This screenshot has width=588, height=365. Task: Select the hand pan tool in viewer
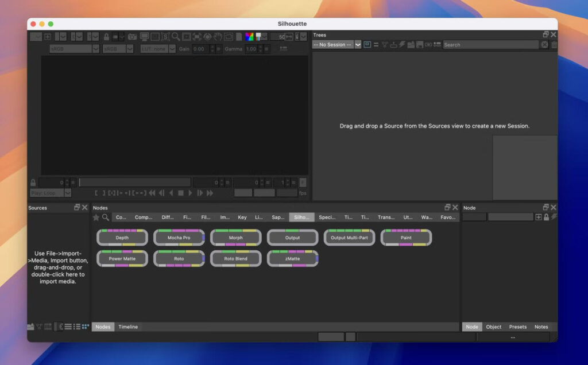tap(218, 37)
